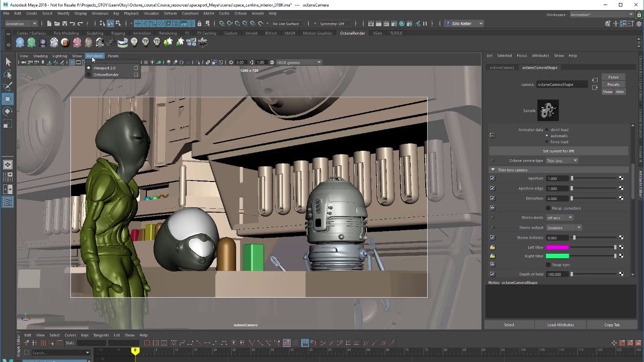The image size is (644, 362).
Task: Click the Octane environment landscape shelf icon
Action: tap(122, 43)
